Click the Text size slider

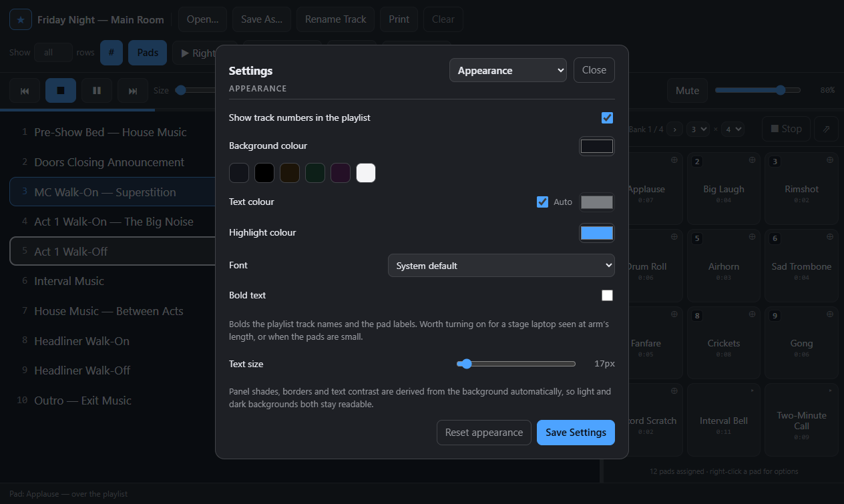pyautogui.click(x=516, y=364)
